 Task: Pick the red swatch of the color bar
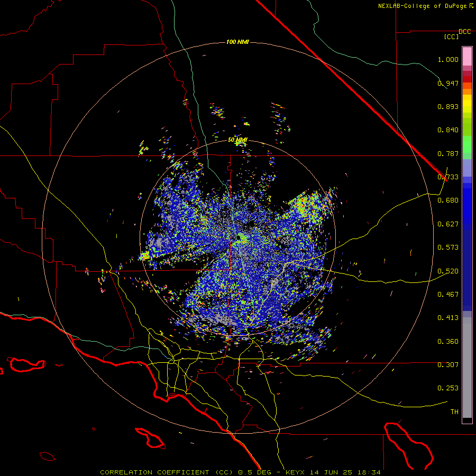click(467, 79)
